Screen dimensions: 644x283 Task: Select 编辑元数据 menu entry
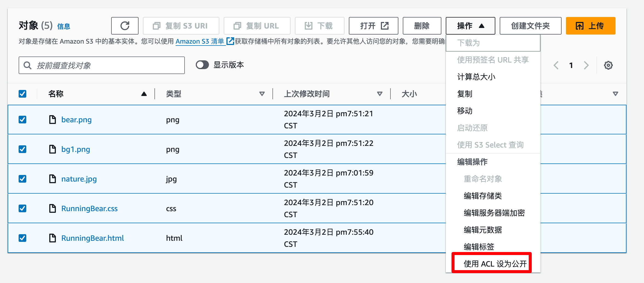493,230
